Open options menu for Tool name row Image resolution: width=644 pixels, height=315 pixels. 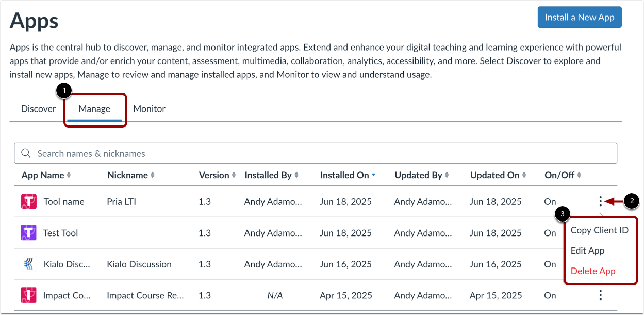click(600, 202)
